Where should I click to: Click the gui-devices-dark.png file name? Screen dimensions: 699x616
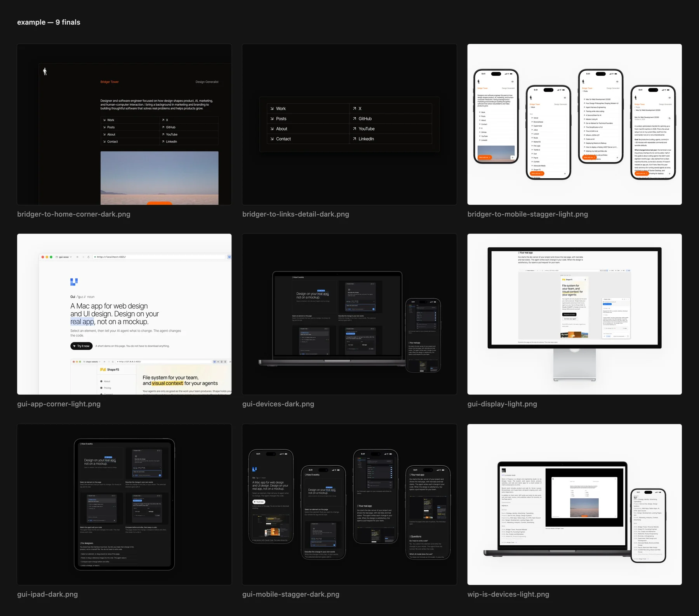(x=278, y=404)
